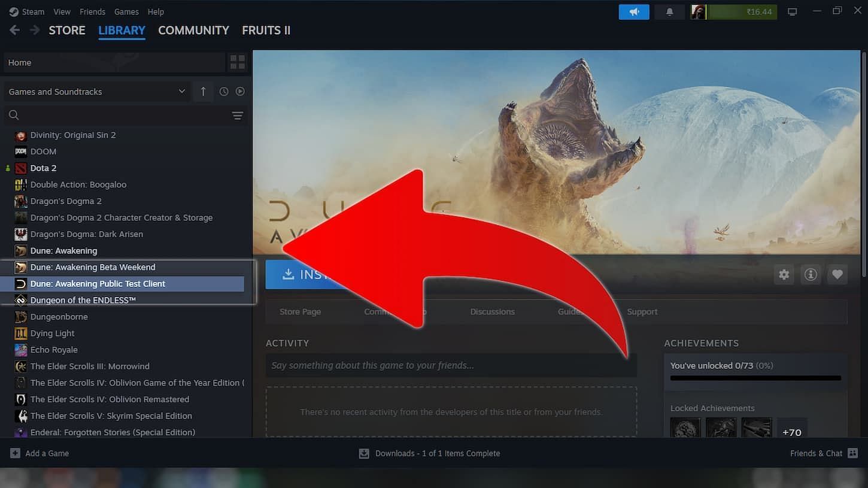Switch to the LIBRARY tab
868x488 pixels.
(x=122, y=30)
